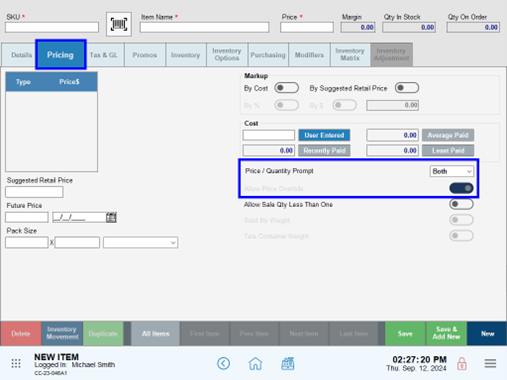Click the red lock icon
The width and height of the screenshot is (507, 380).
[462, 363]
